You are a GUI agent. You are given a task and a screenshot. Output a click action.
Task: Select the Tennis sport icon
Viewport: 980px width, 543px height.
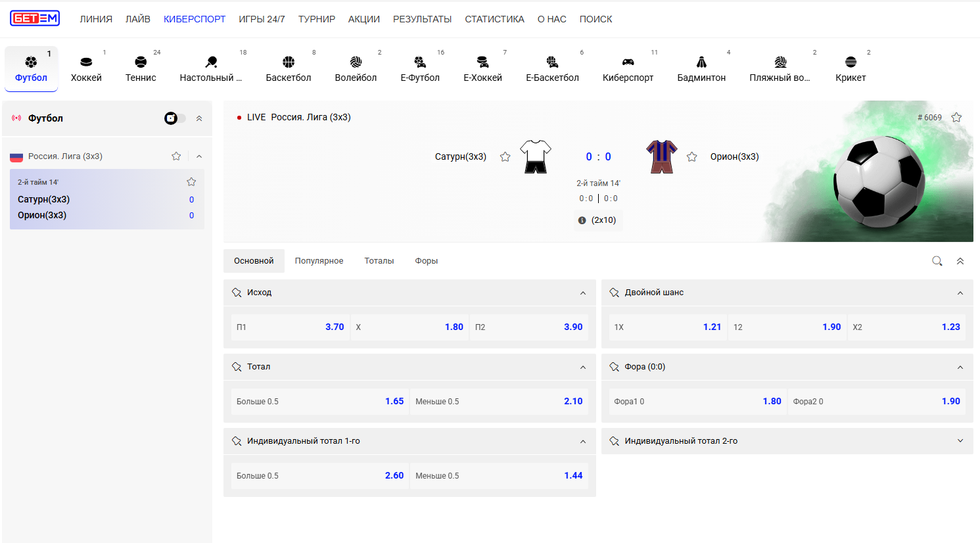(x=141, y=62)
